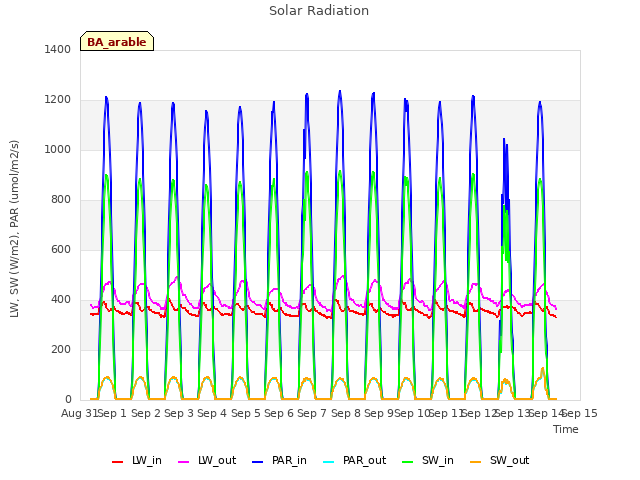Click the Solar Radiation chart title
640x480 pixels.
pos(319,11)
